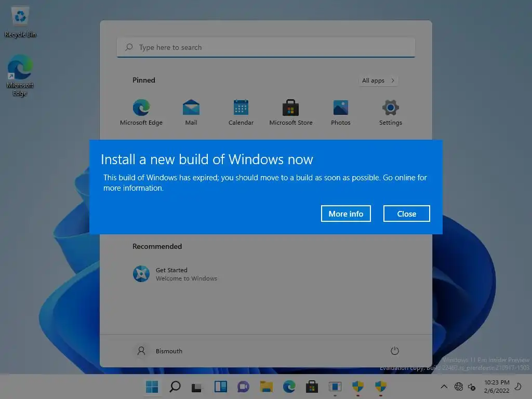Open muted volume icon in tray
532x399 pixels.
point(472,387)
